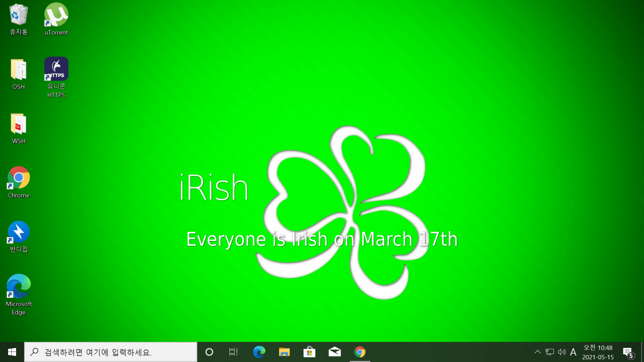Launch Edge from the taskbar
This screenshot has width=644, height=362.
pos(259,352)
